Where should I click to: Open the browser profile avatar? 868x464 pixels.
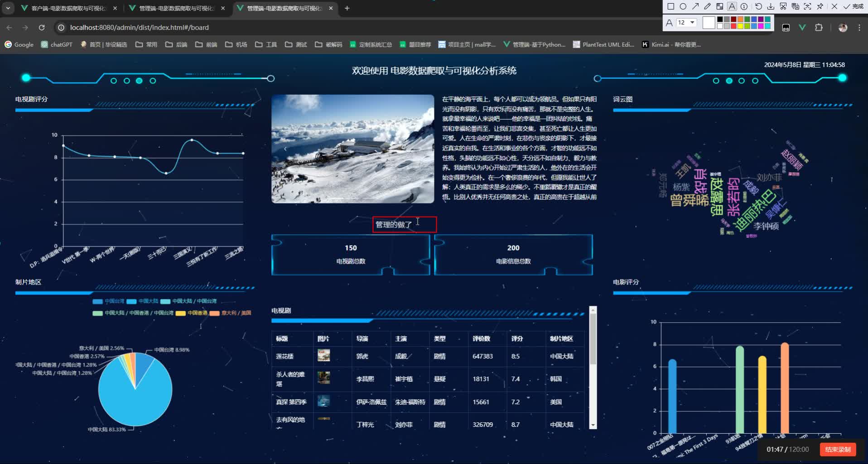[843, 28]
